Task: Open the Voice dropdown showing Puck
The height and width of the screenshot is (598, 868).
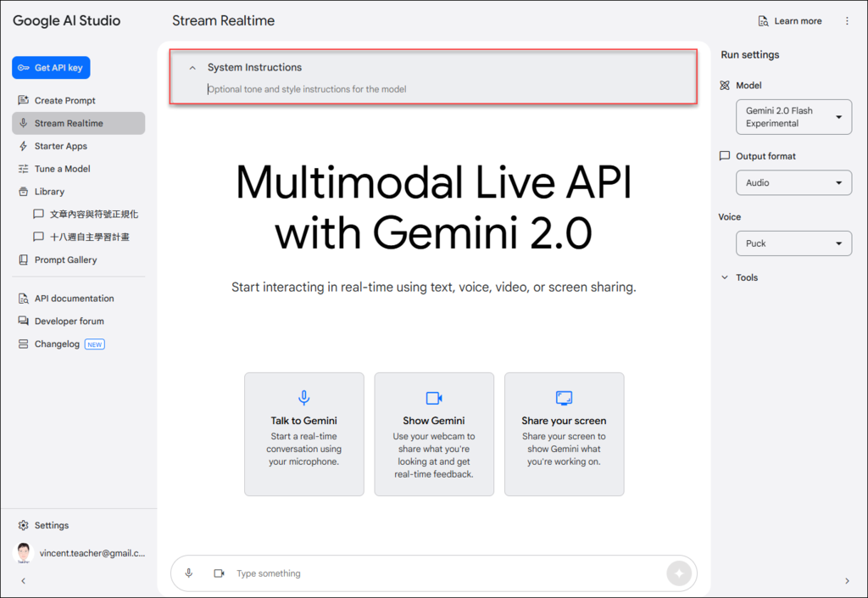Action: pos(793,243)
